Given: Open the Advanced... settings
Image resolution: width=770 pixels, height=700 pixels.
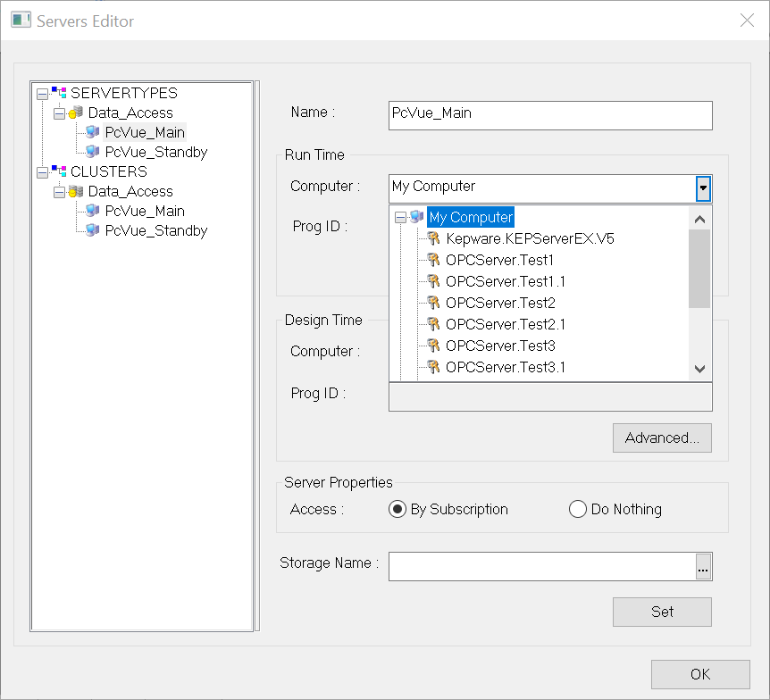Looking at the screenshot, I should pos(662,437).
